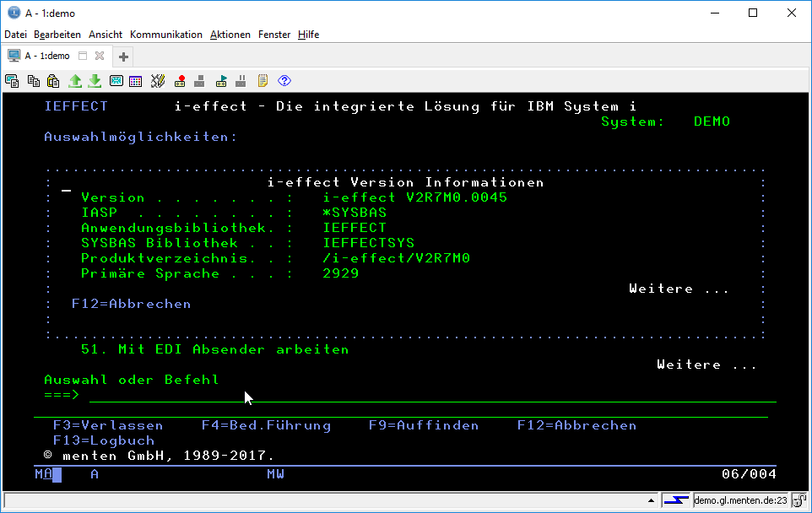Viewport: 812px width, 513px height.
Task: Click Weitere inside the version information box
Action: pyautogui.click(x=679, y=289)
